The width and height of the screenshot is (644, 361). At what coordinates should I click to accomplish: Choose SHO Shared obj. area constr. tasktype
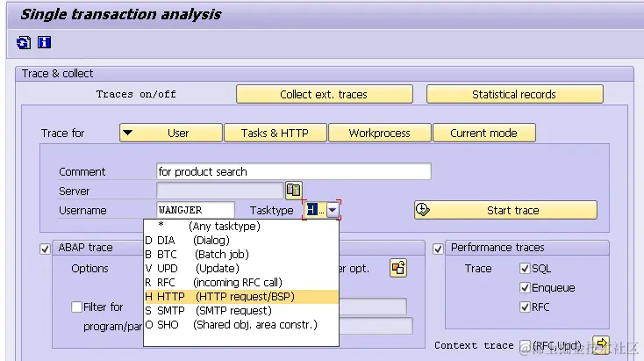[241, 324]
